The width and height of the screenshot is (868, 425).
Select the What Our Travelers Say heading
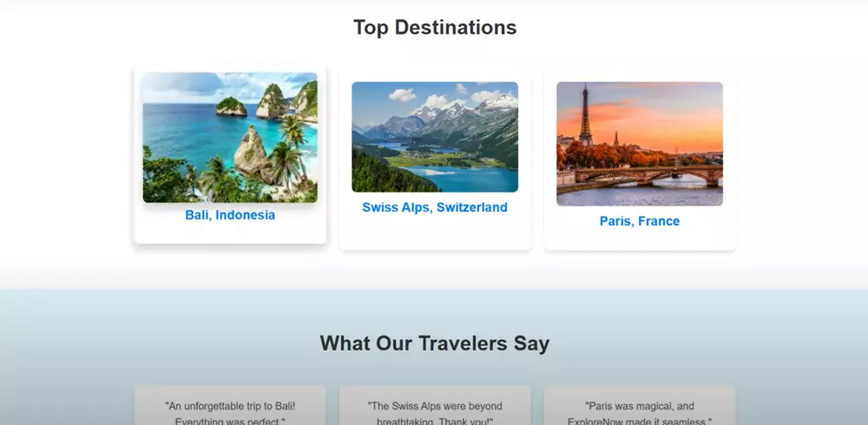click(x=435, y=343)
